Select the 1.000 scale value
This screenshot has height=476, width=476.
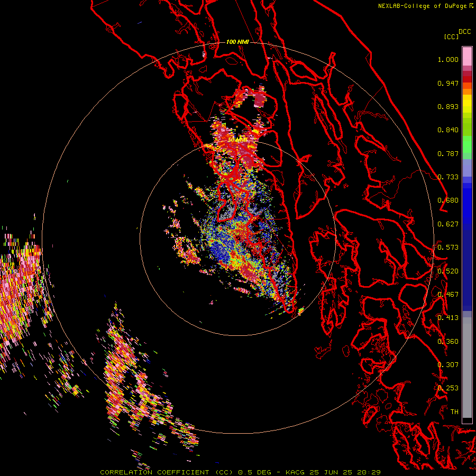(448, 59)
